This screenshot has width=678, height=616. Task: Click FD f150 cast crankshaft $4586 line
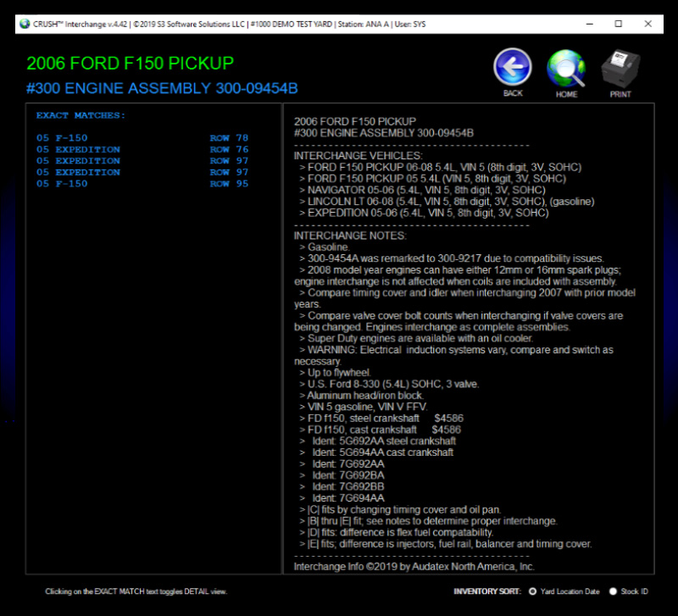pos(380,430)
